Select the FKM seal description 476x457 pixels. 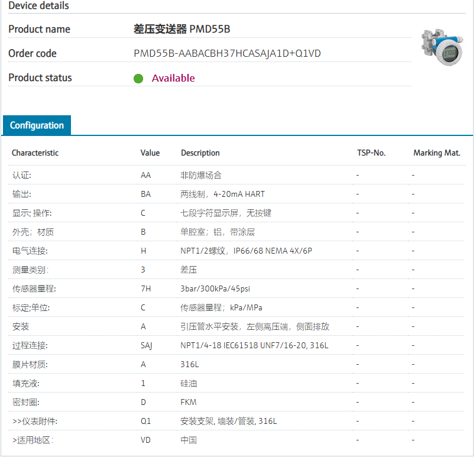189,402
